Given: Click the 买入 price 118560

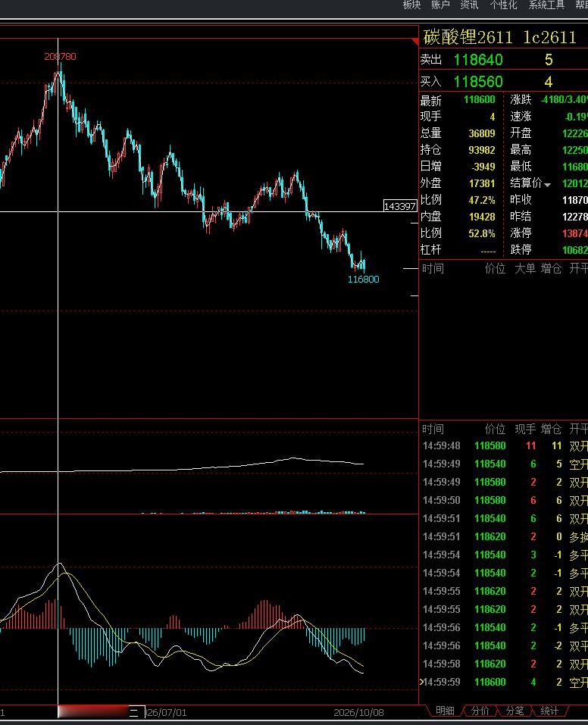Looking at the screenshot, I should pyautogui.click(x=478, y=82).
